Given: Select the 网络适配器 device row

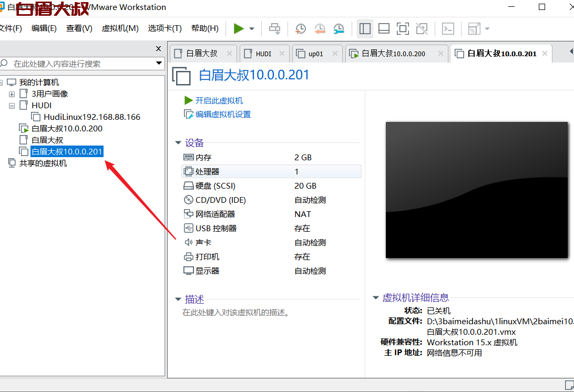Looking at the screenshot, I should [x=271, y=214].
